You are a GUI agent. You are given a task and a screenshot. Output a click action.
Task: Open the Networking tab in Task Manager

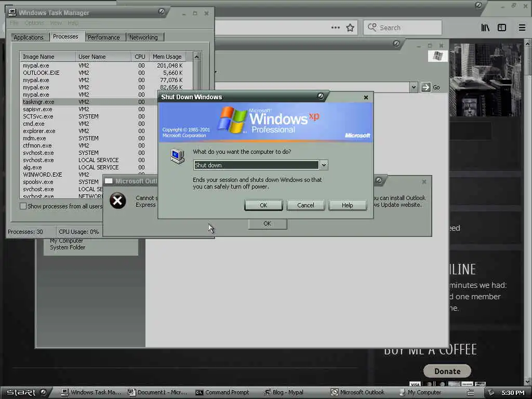143,37
